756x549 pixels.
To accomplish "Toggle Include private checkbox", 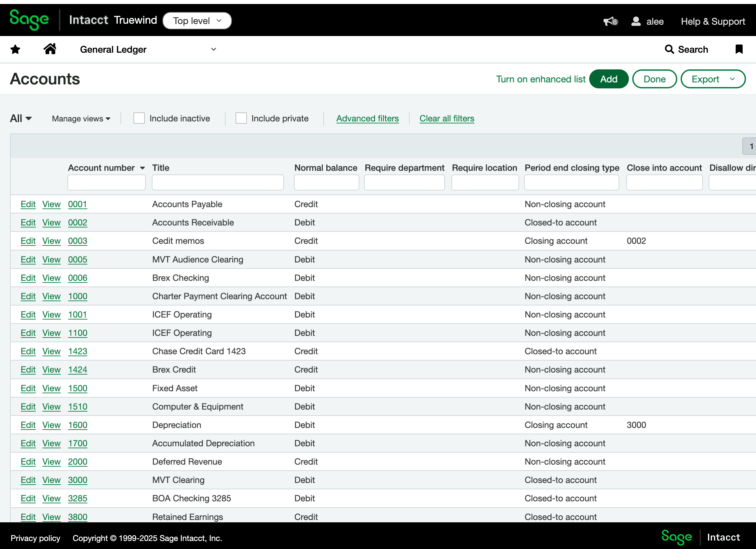I will [x=241, y=118].
